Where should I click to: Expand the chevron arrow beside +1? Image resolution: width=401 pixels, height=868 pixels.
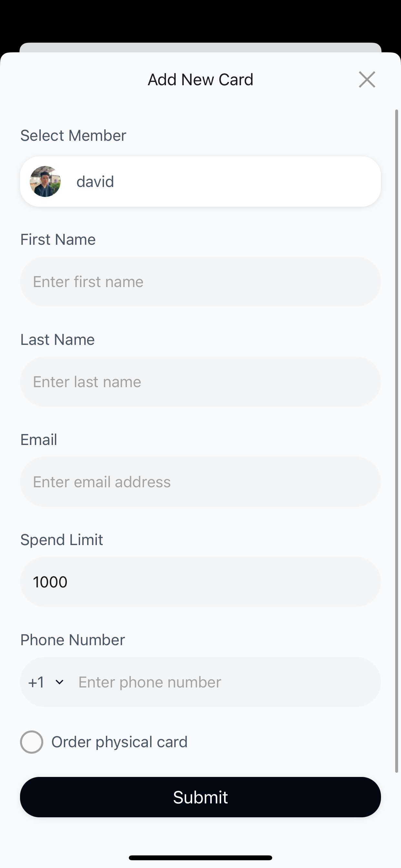(60, 682)
